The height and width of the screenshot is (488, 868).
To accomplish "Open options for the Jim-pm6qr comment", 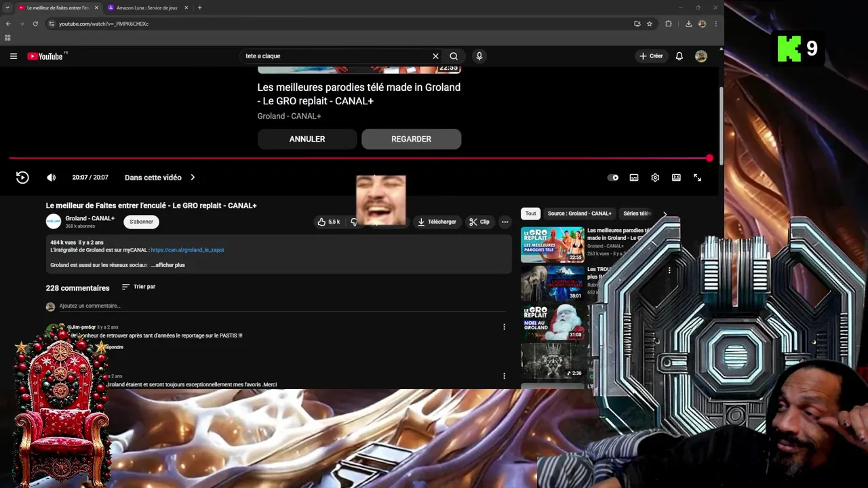I will pos(504,327).
